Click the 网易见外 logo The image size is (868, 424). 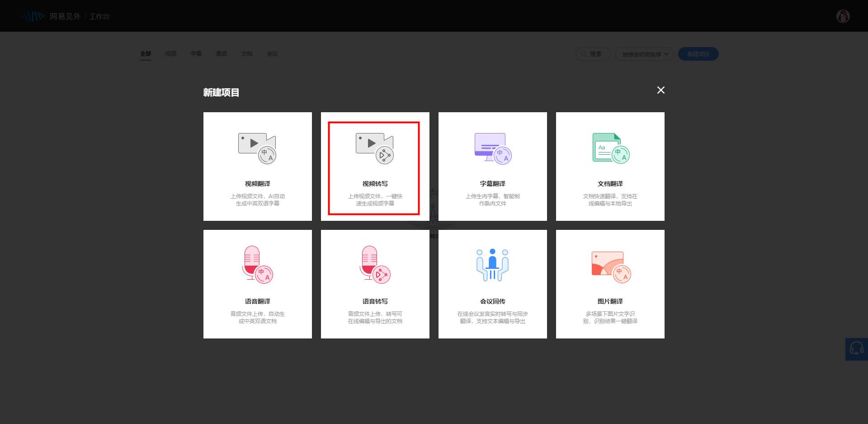tap(50, 16)
